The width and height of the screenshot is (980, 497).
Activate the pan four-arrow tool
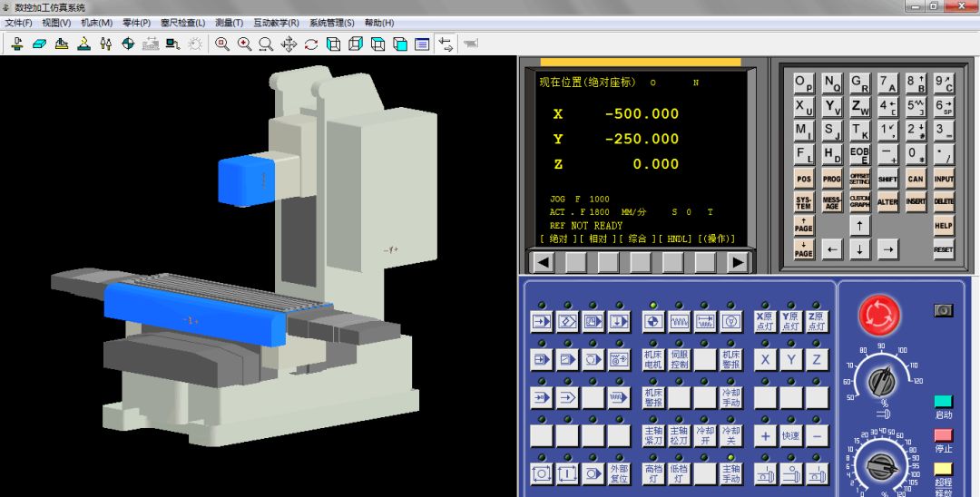289,44
